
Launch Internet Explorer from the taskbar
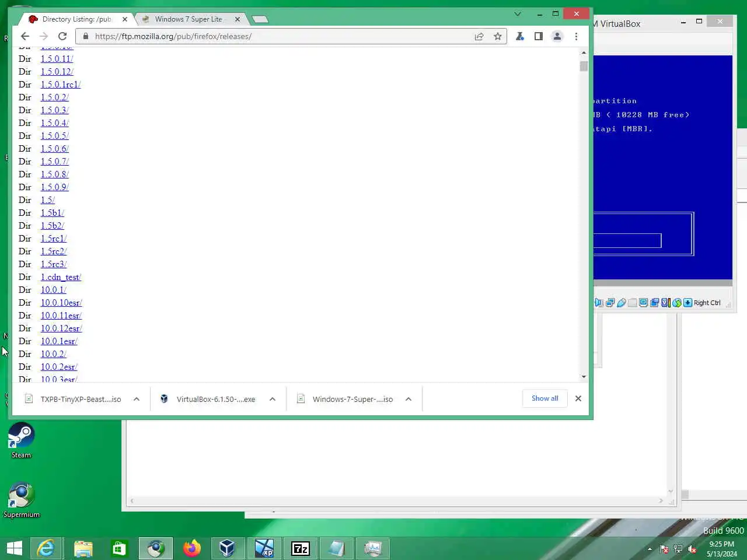[46, 548]
